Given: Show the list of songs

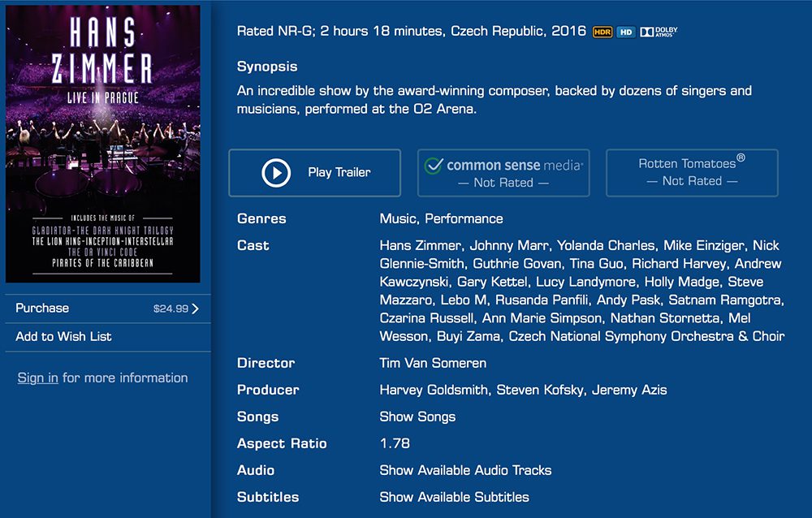Looking at the screenshot, I should coord(417,417).
